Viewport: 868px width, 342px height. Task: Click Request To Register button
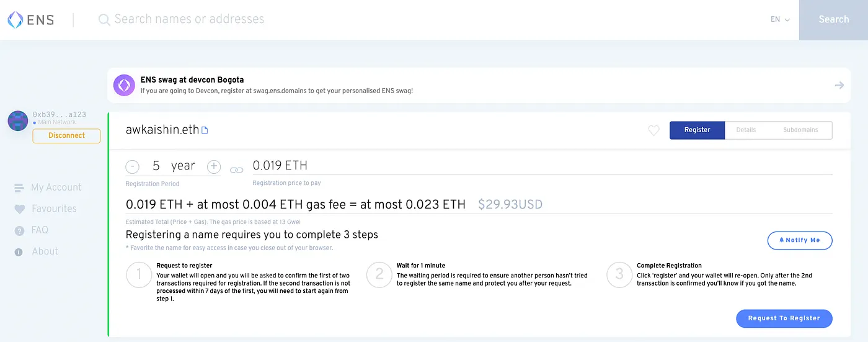click(x=784, y=318)
